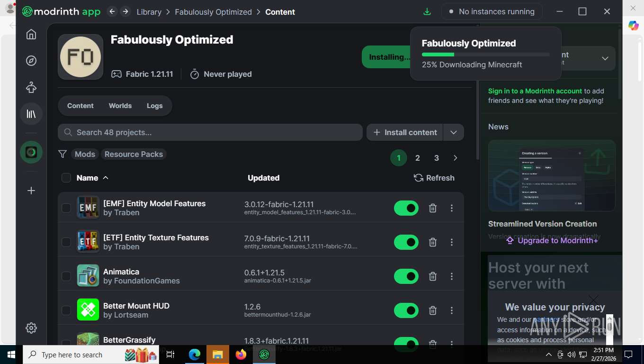This screenshot has width=644, height=364.
Task: Go to next page with the chevron
Action: click(x=456, y=158)
